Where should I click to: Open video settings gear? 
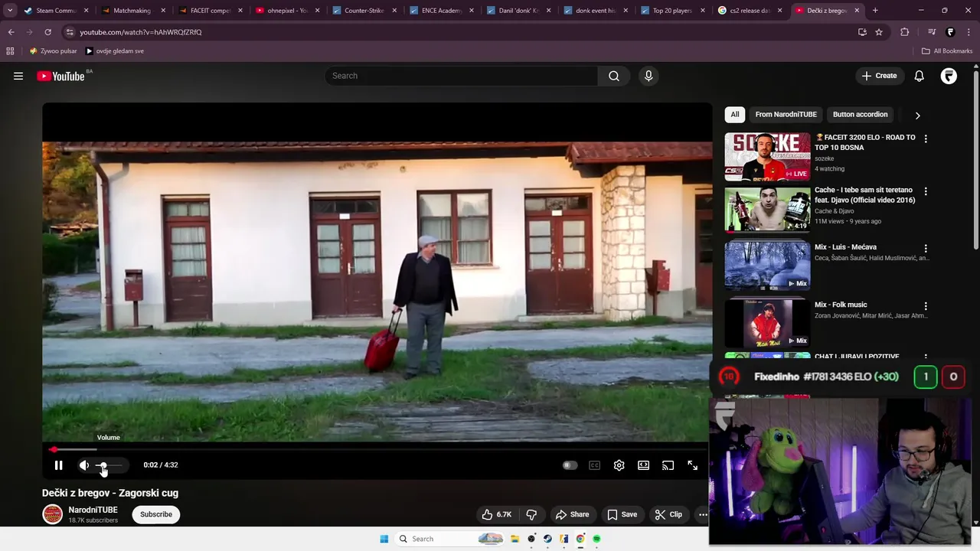(619, 465)
